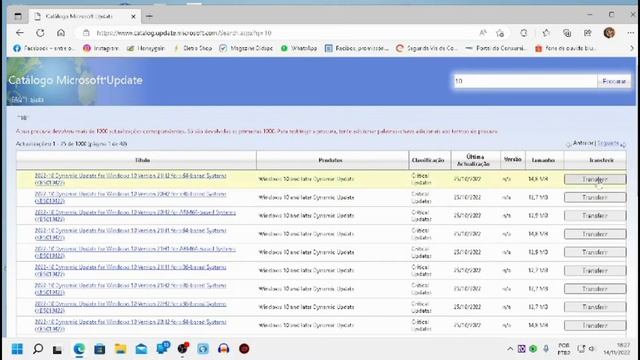Click Transferir in the highlighted first row
640x360 pixels.
click(x=595, y=179)
